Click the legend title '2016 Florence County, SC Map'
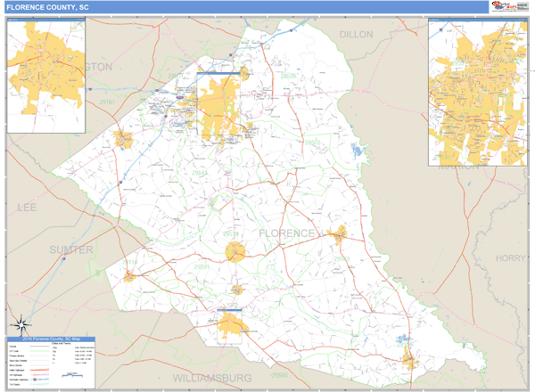The width and height of the screenshot is (535, 392). coord(51,339)
